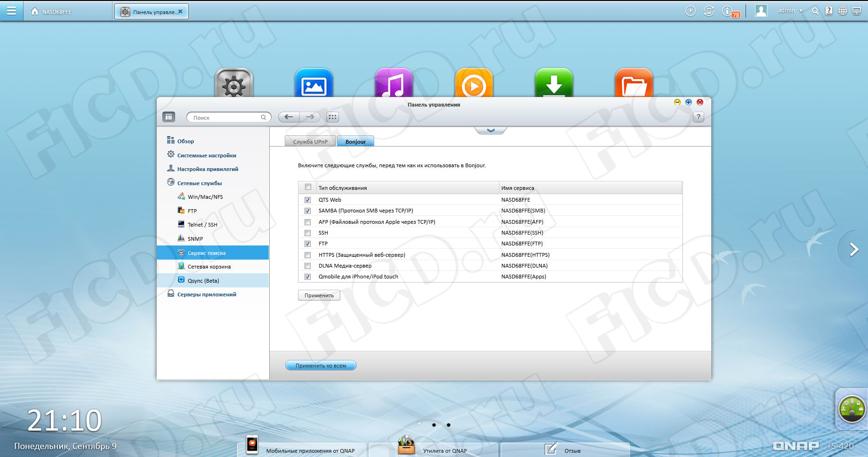Expand Настройка привилегий section
Screen dimensions: 868x457
pyautogui.click(x=208, y=169)
